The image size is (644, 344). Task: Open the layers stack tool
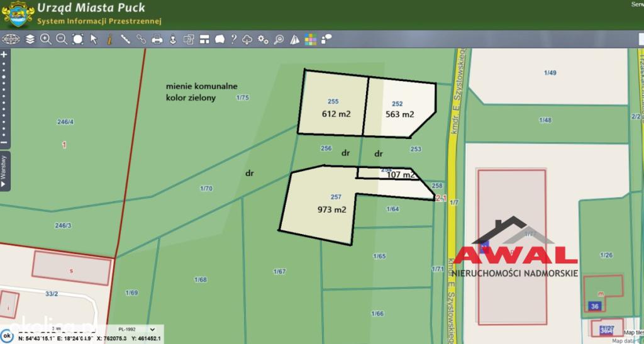tap(30, 39)
